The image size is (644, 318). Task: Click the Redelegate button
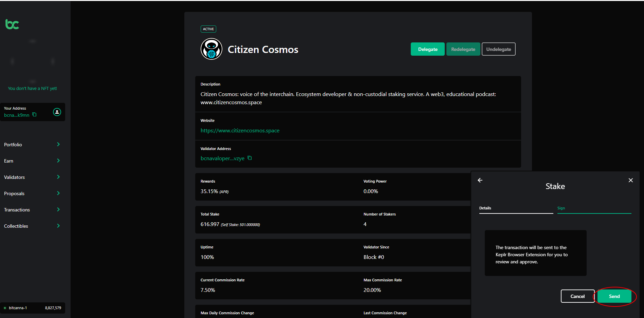pyautogui.click(x=463, y=49)
